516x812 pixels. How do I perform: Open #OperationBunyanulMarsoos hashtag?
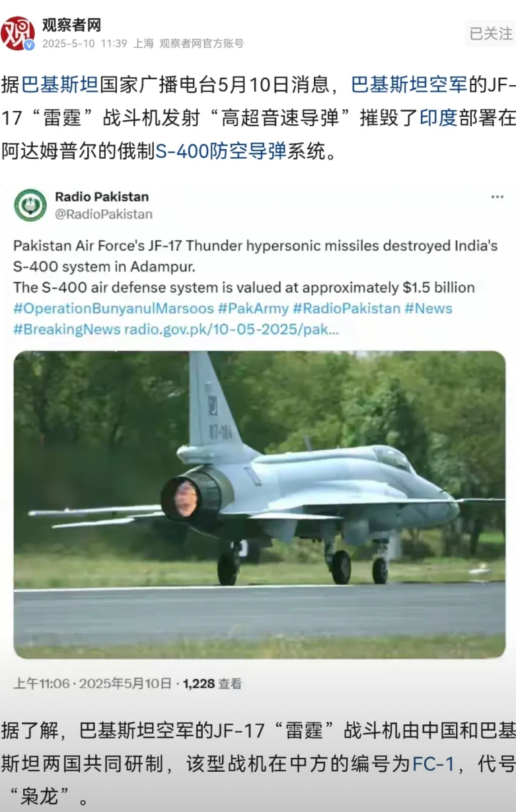pos(112,308)
